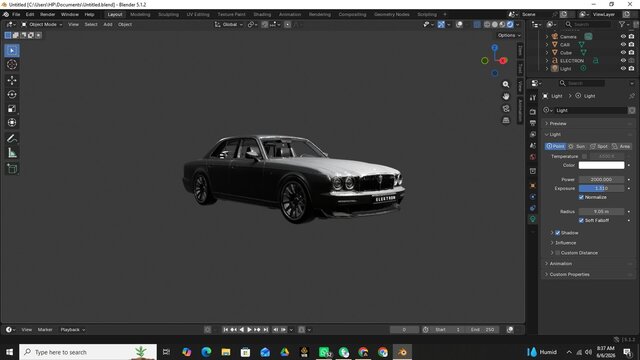Select the Transform tool
This screenshot has height=360, width=640.
click(12, 122)
